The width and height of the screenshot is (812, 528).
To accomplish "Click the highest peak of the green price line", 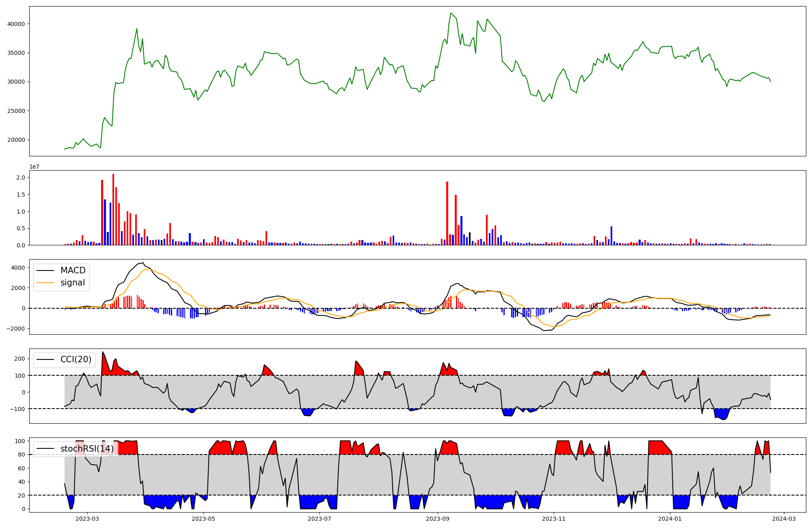I will coord(451,13).
